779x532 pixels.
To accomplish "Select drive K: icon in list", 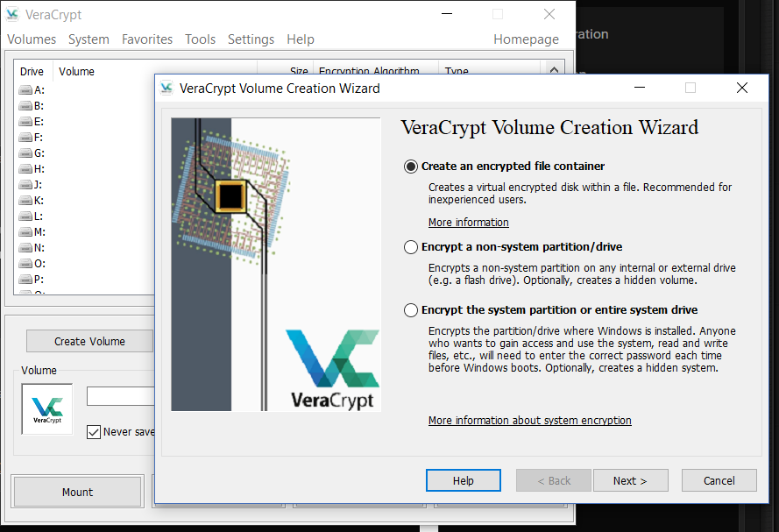I will 25,201.
